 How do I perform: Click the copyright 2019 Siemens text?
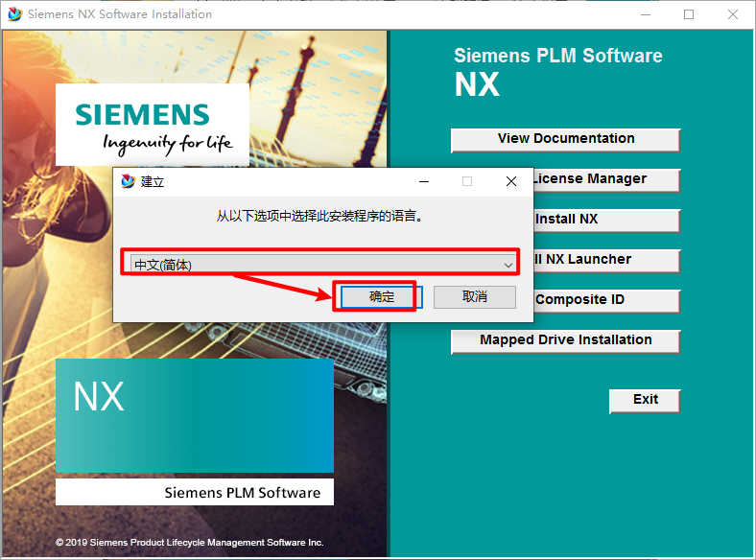click(x=190, y=542)
